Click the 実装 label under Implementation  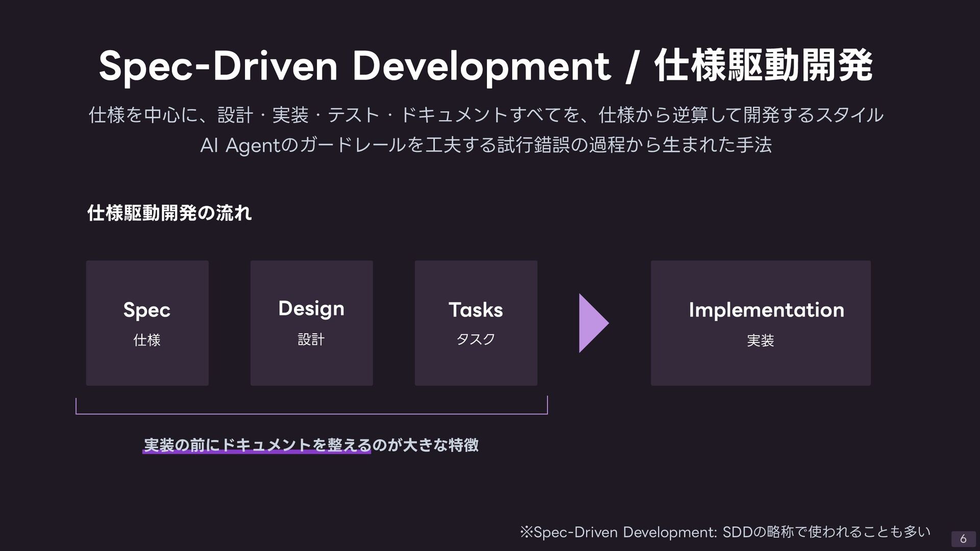[x=761, y=340]
